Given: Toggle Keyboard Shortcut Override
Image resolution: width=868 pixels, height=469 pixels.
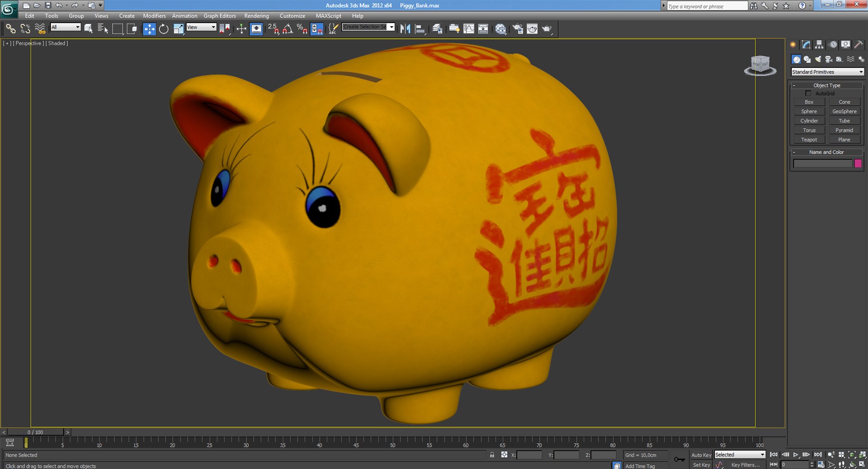Looking at the screenshot, I should (256, 29).
